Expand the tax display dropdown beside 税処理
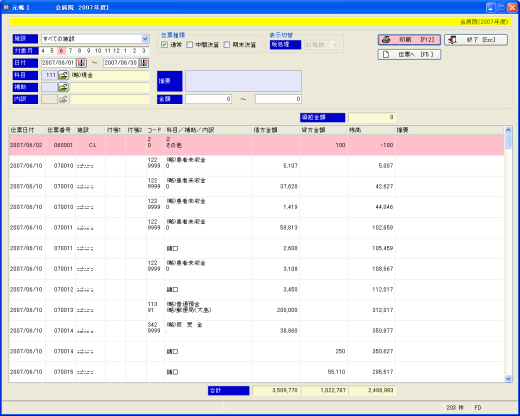 coord(335,45)
